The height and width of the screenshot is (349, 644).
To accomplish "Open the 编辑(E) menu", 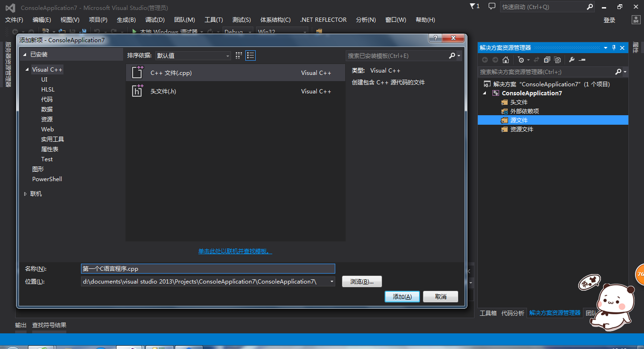I will coord(42,19).
